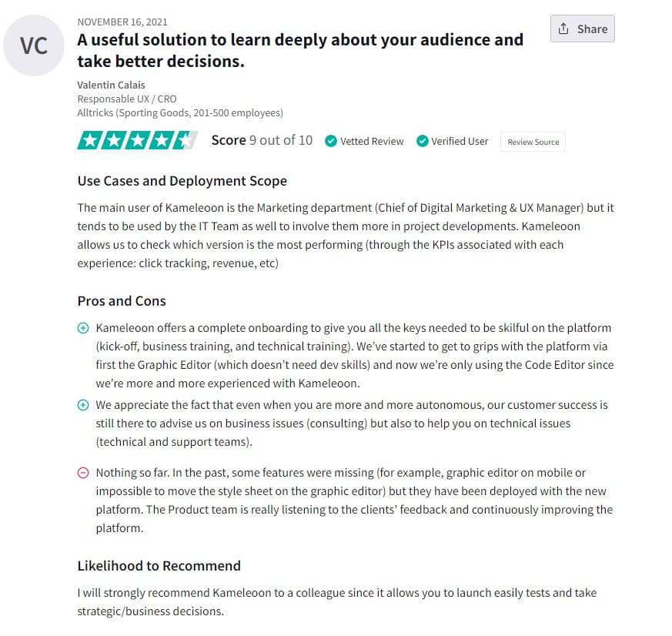The height and width of the screenshot is (636, 672).
Task: Click the Share button
Action: [x=583, y=28]
